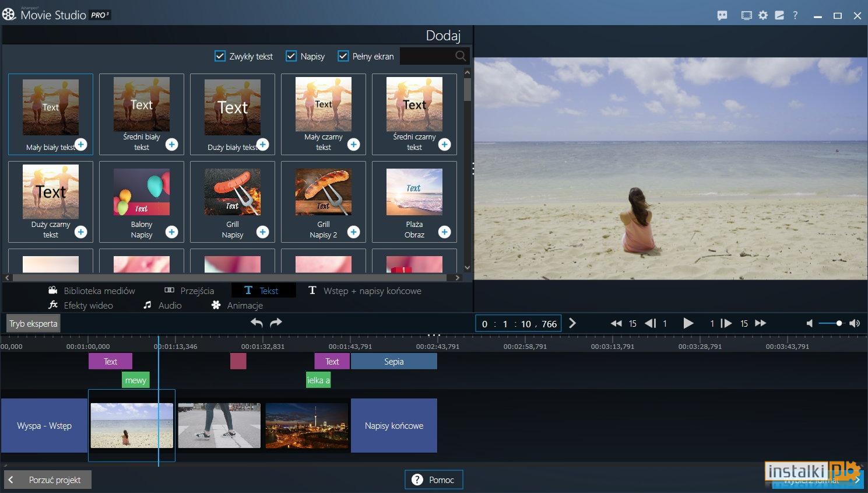Add the Średni biały tekst template with plus

(x=172, y=145)
